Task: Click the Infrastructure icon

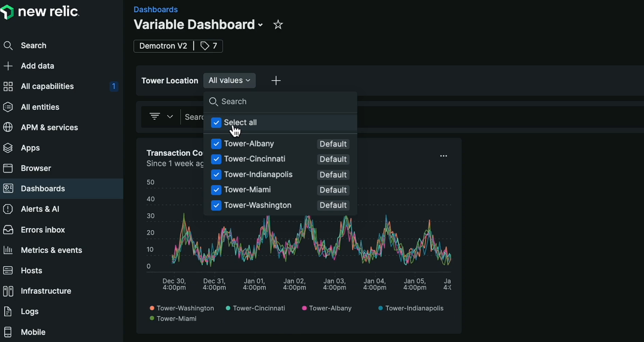Action: pos(8,291)
